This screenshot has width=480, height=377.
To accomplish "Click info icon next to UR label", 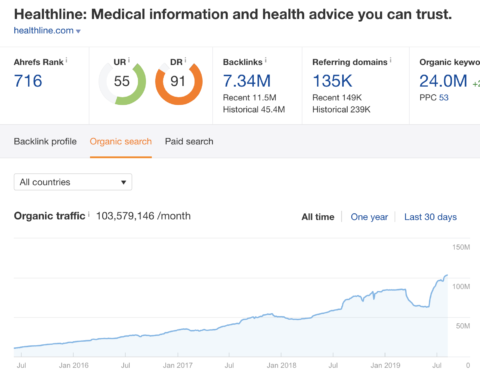I will (x=129, y=60).
